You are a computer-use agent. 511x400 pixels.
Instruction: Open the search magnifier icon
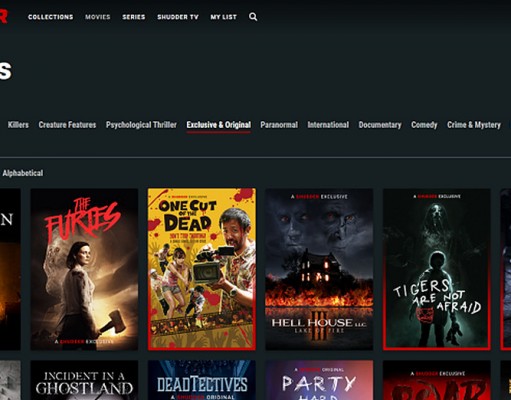tap(253, 17)
